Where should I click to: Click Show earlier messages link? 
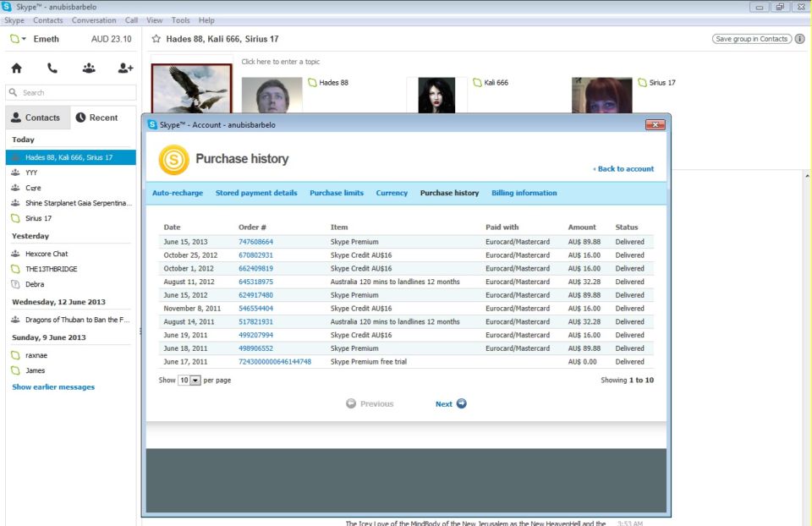click(x=53, y=386)
